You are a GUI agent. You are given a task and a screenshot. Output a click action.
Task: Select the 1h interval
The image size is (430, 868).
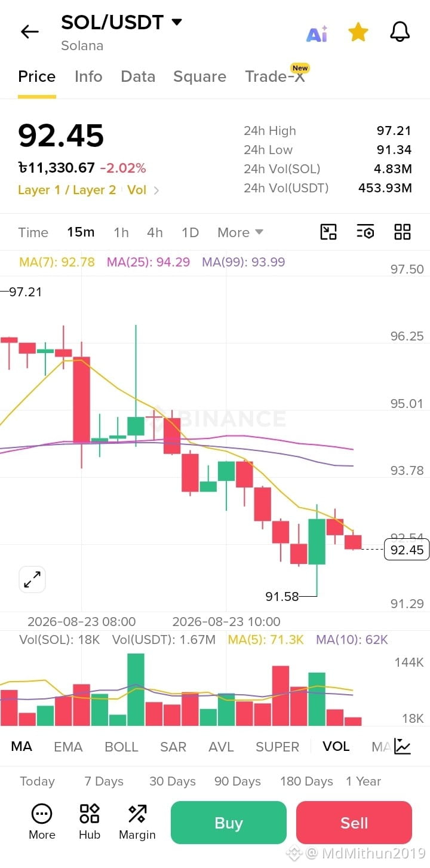point(121,232)
